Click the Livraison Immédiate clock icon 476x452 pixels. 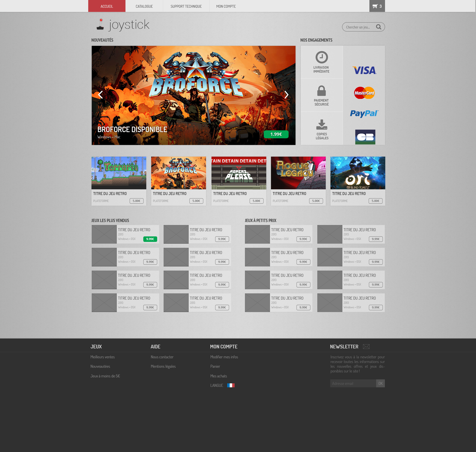tap(322, 57)
